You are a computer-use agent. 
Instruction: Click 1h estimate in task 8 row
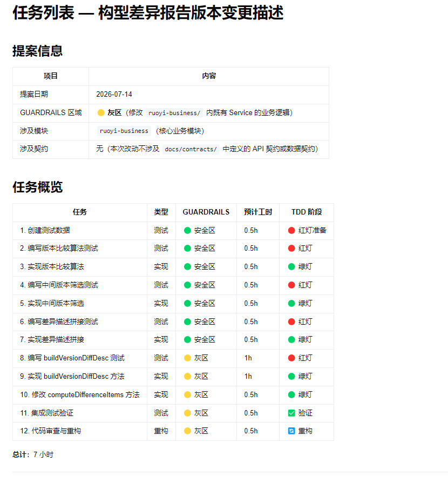pyautogui.click(x=248, y=358)
